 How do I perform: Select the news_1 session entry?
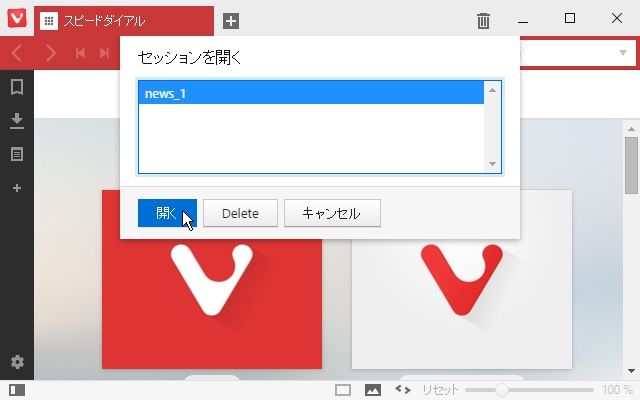pyautogui.click(x=311, y=93)
